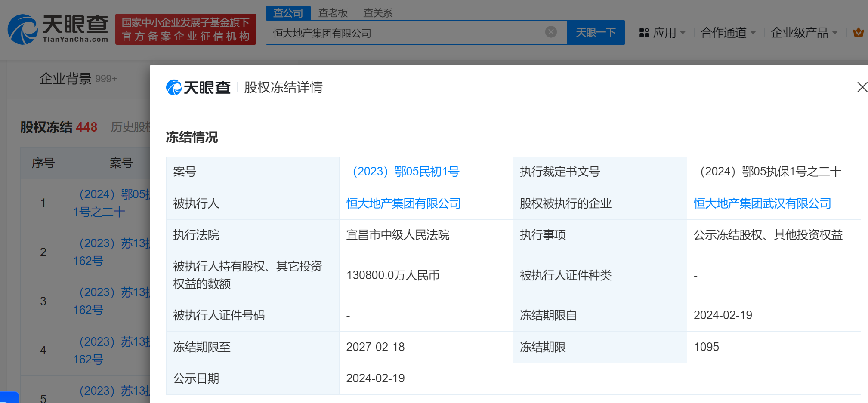Expand the 企业级产品 dropdown
The height and width of the screenshot is (403, 868).
(x=803, y=33)
